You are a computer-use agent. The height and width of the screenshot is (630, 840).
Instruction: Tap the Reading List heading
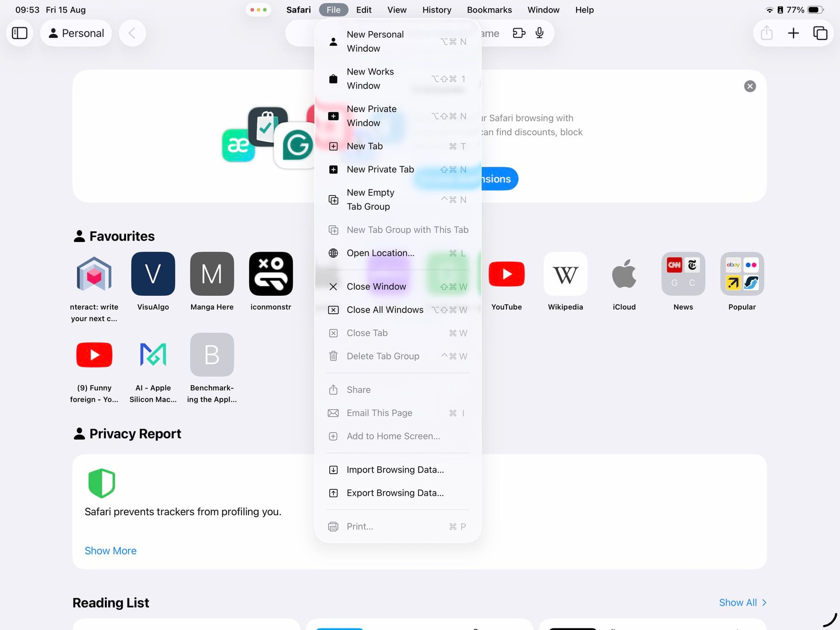[110, 603]
